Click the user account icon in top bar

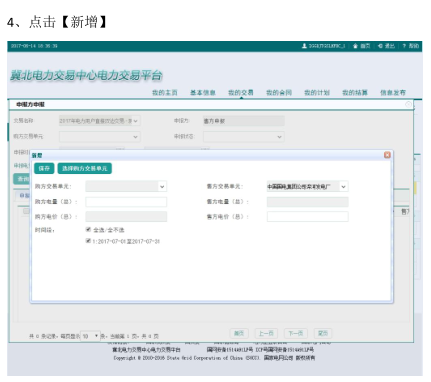point(304,46)
